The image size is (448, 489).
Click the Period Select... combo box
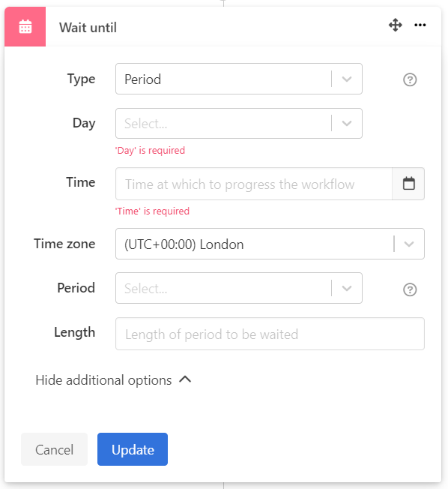pyautogui.click(x=239, y=288)
